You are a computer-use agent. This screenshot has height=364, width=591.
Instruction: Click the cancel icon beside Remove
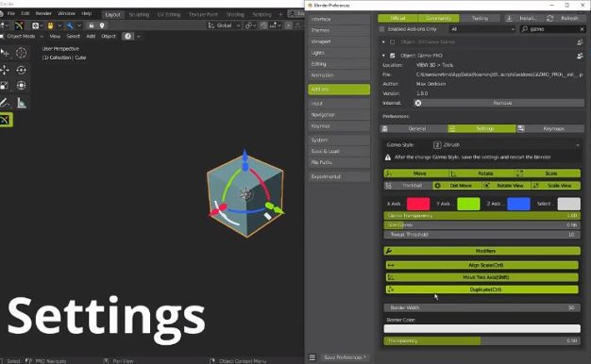click(x=418, y=103)
